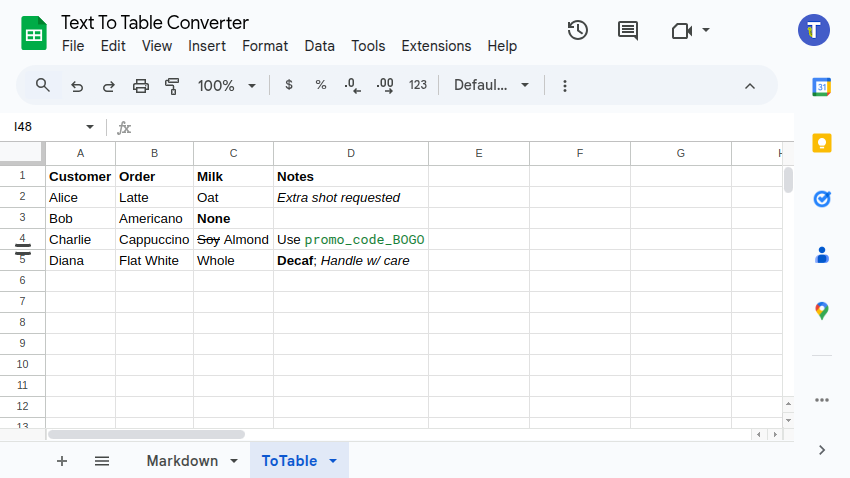Image resolution: width=850 pixels, height=478 pixels.
Task: Open the Format menu
Action: [x=265, y=46]
